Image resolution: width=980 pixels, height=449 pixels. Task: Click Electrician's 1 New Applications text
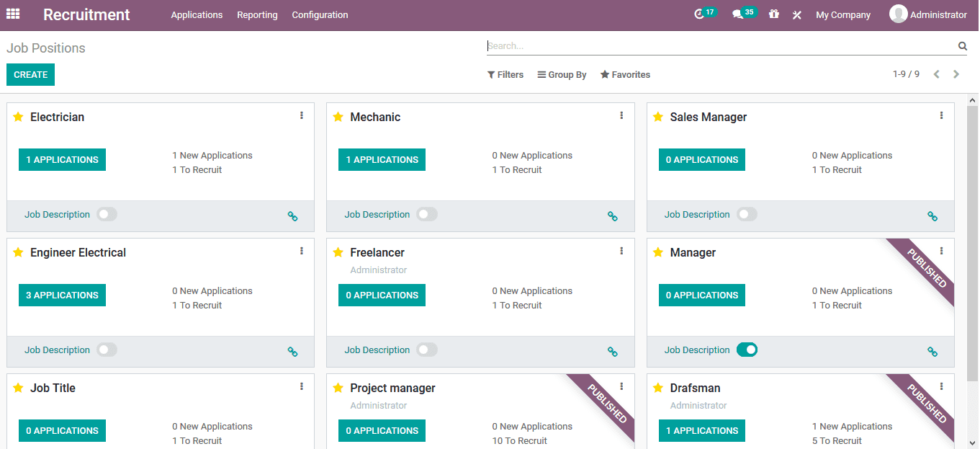tap(212, 155)
